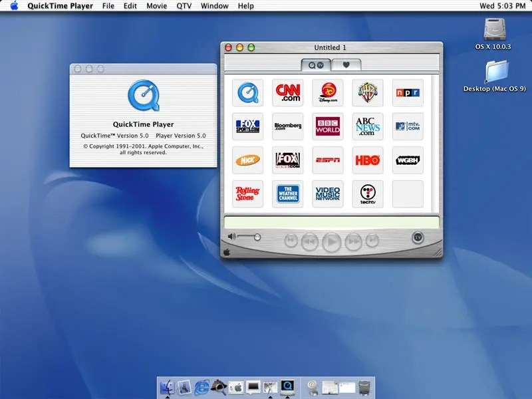Open the HBO channel
This screenshot has height=399, width=532.
368,160
